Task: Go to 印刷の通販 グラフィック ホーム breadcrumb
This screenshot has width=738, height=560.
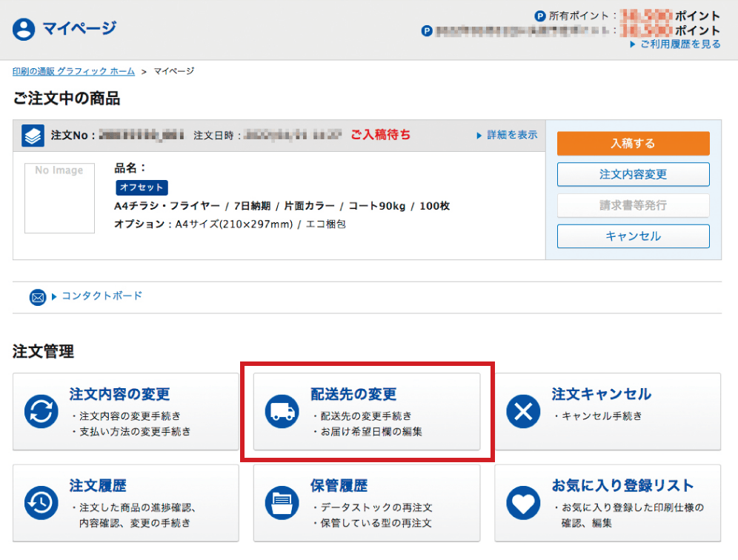Action: tap(73, 71)
